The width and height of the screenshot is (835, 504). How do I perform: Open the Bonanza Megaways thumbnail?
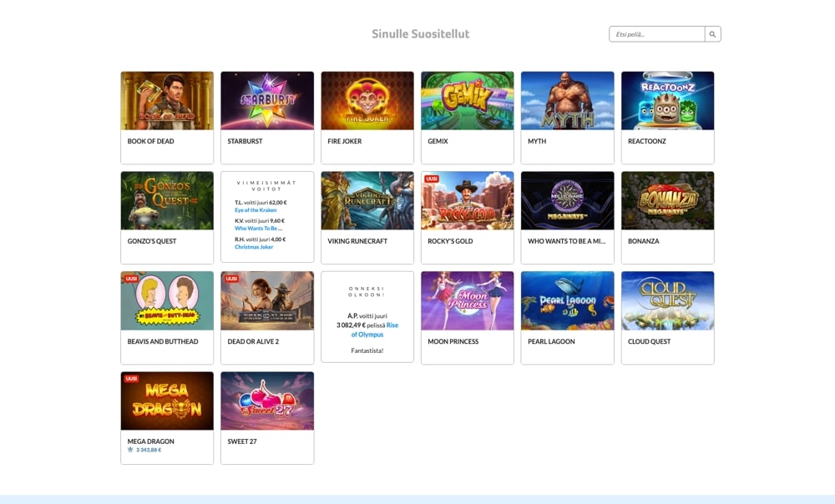(x=668, y=200)
